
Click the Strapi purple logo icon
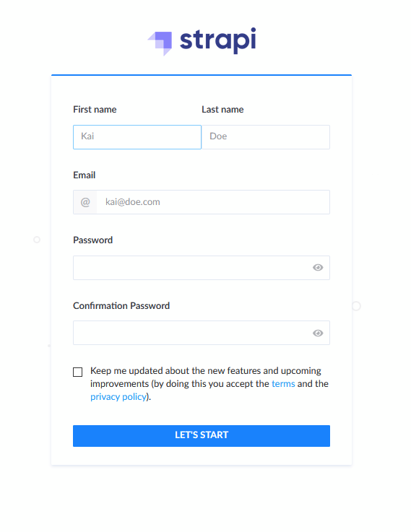(x=160, y=43)
